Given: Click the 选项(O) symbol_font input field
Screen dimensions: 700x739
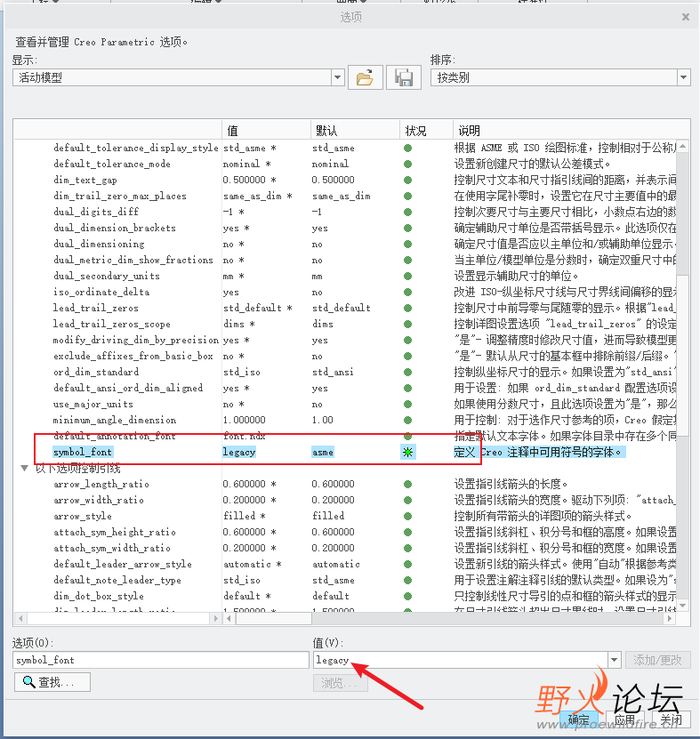Looking at the screenshot, I should point(161,660).
